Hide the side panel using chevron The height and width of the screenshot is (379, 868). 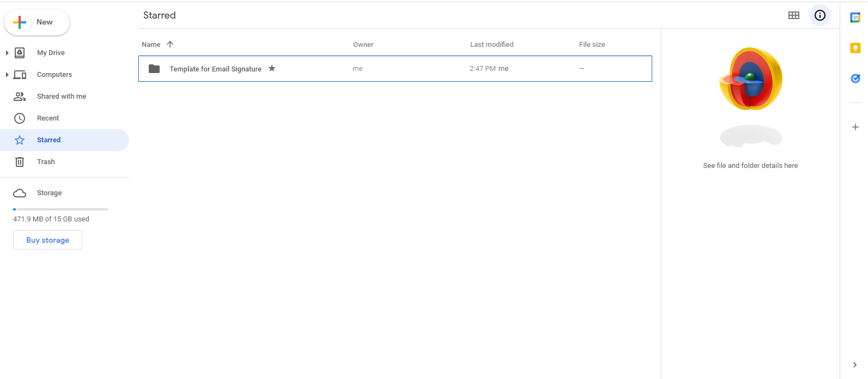(x=854, y=365)
